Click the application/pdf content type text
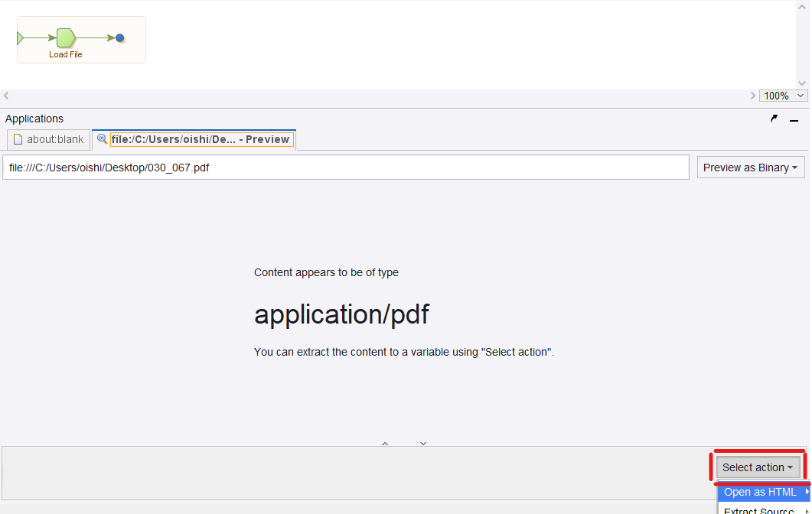This screenshot has height=514, width=812. [341, 314]
